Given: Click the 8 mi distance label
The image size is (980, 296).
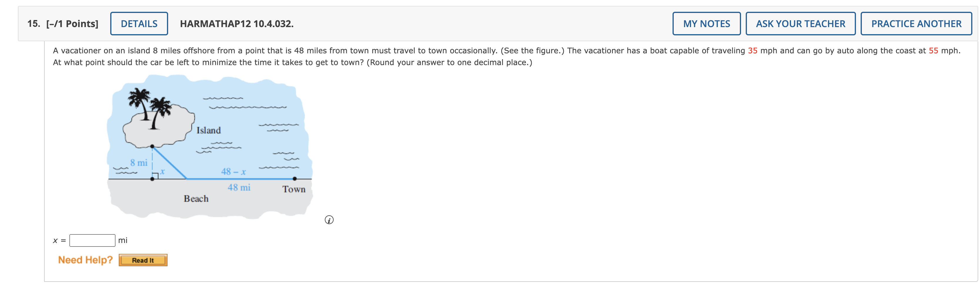Looking at the screenshot, I should pos(138,163).
